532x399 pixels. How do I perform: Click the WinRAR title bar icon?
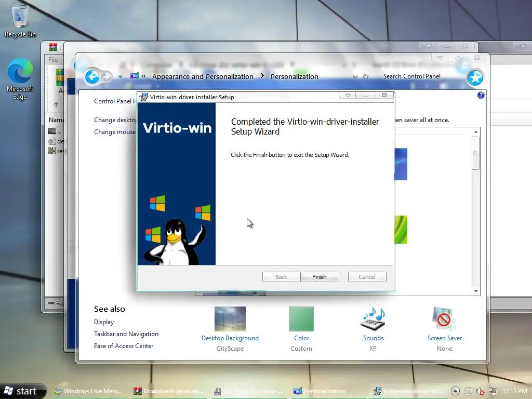point(53,46)
